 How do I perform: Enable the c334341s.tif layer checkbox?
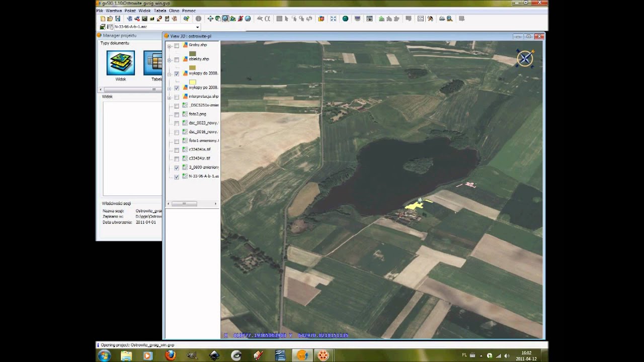pyautogui.click(x=177, y=150)
